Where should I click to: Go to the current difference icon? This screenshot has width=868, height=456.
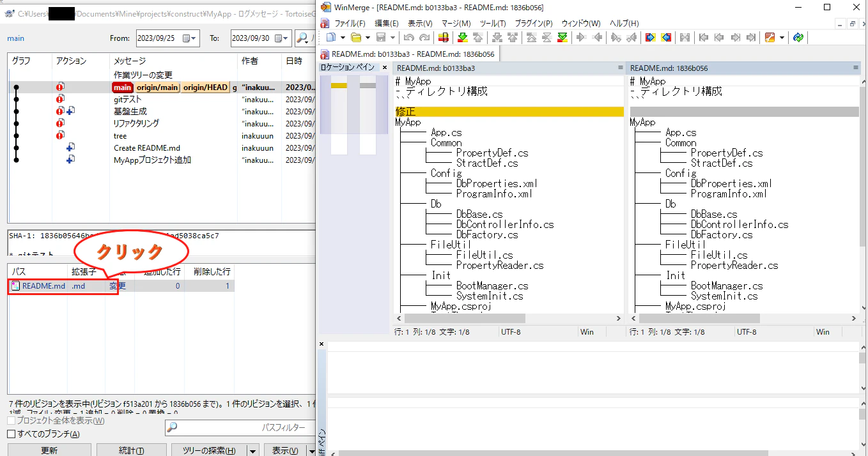[547, 38]
